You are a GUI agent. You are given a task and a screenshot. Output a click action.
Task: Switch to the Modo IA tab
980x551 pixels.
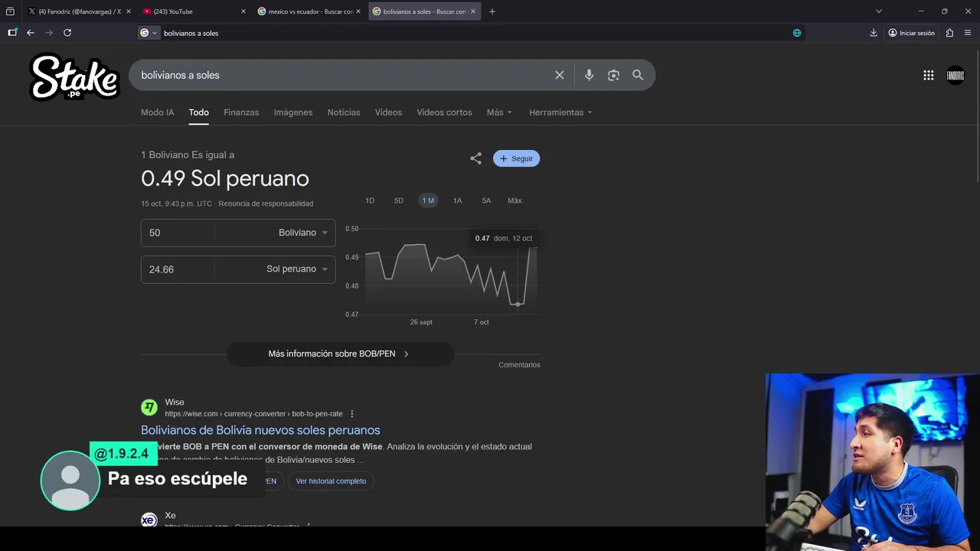[158, 112]
